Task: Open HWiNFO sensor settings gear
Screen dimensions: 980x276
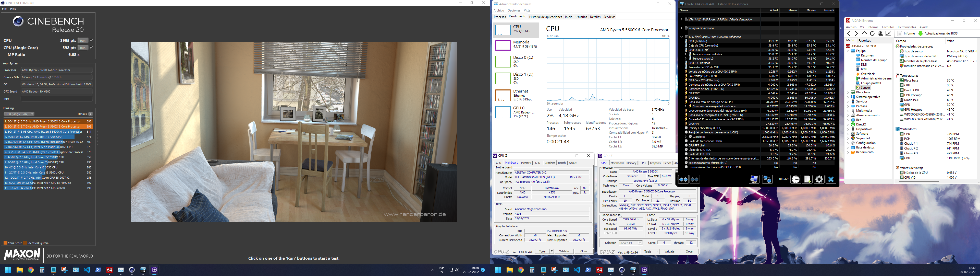Action: pyautogui.click(x=819, y=180)
